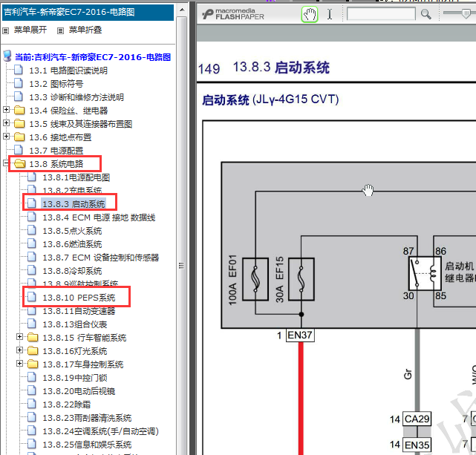Click the page icon beside 13.8.10 PEPS系统

pyautogui.click(x=32, y=297)
